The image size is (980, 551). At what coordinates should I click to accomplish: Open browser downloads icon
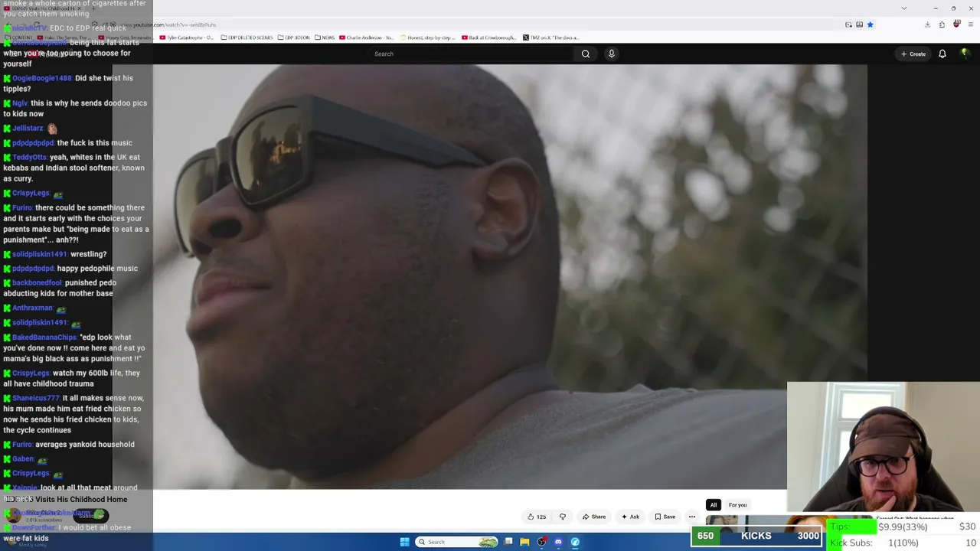click(927, 24)
